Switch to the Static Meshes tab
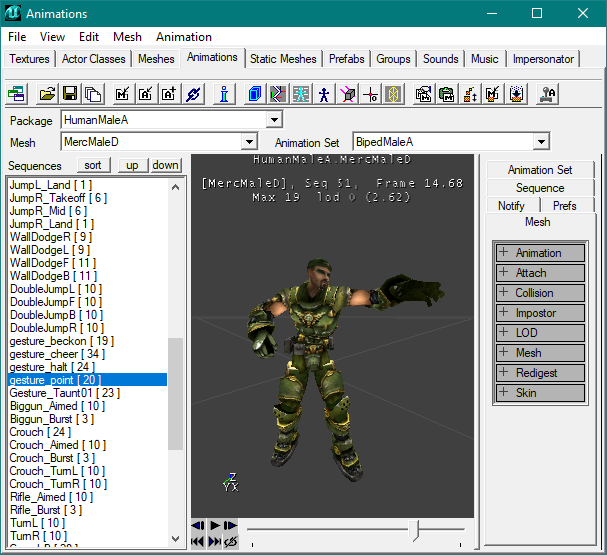 click(283, 59)
